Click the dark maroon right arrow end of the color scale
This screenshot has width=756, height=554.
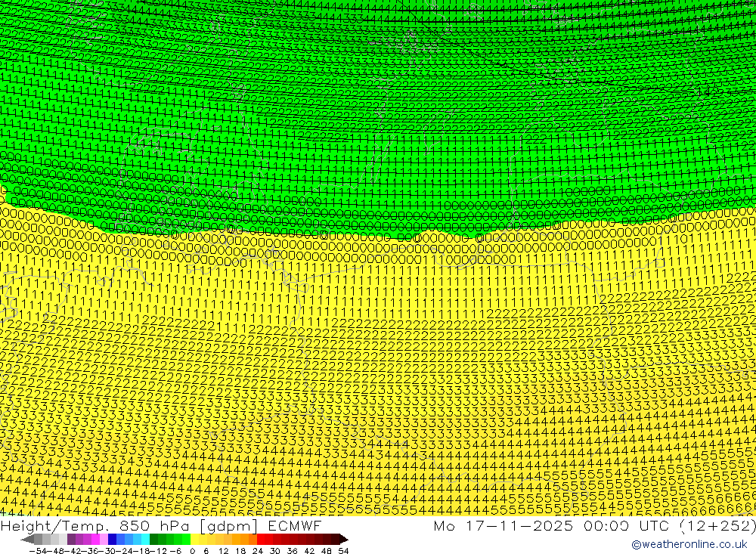344,539
